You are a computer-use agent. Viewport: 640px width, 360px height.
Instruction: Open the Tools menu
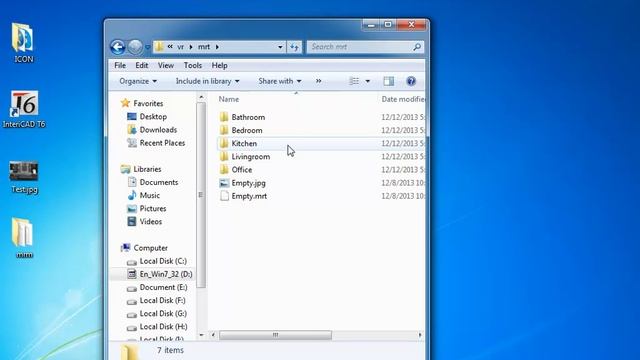pyautogui.click(x=193, y=65)
